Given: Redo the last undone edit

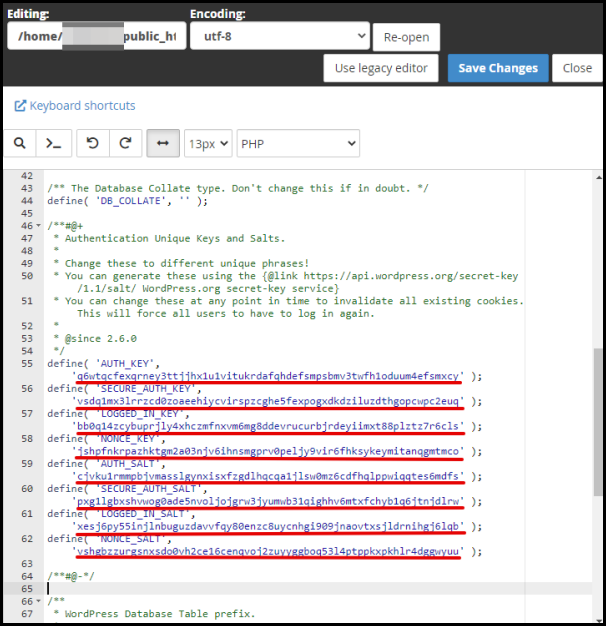Looking at the screenshot, I should tap(125, 143).
